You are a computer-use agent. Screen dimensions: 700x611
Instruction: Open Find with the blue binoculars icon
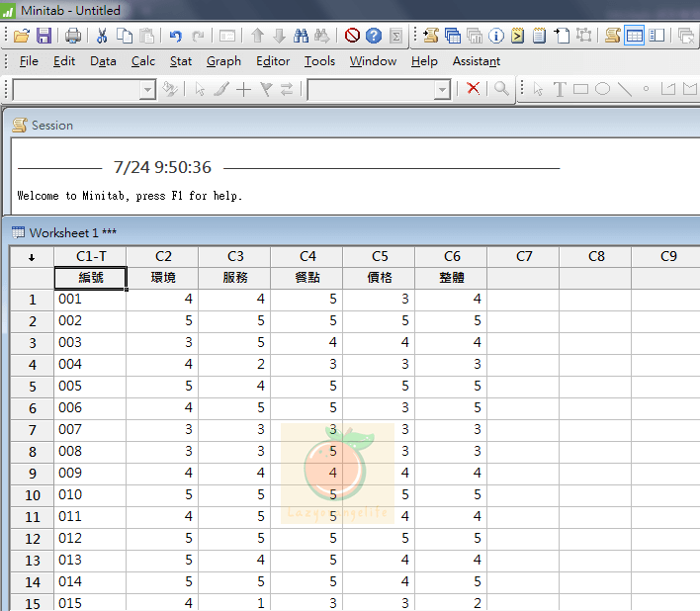[301, 36]
